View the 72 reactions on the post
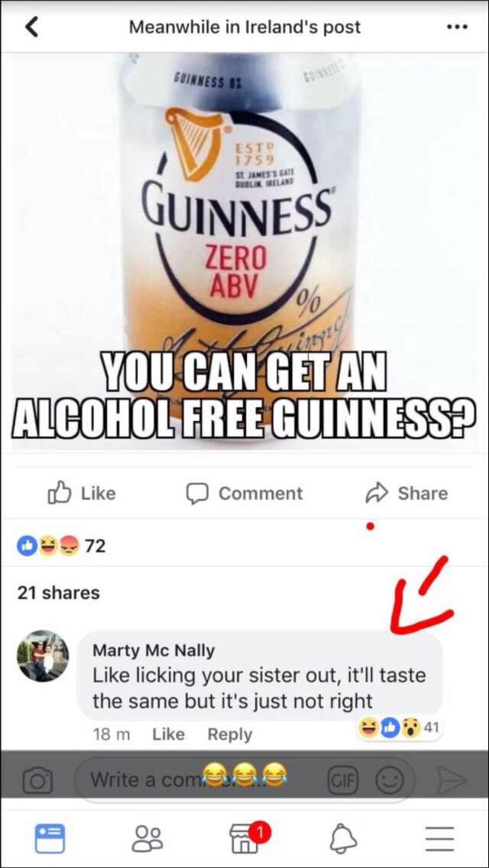This screenshot has height=868, width=489. [61, 546]
